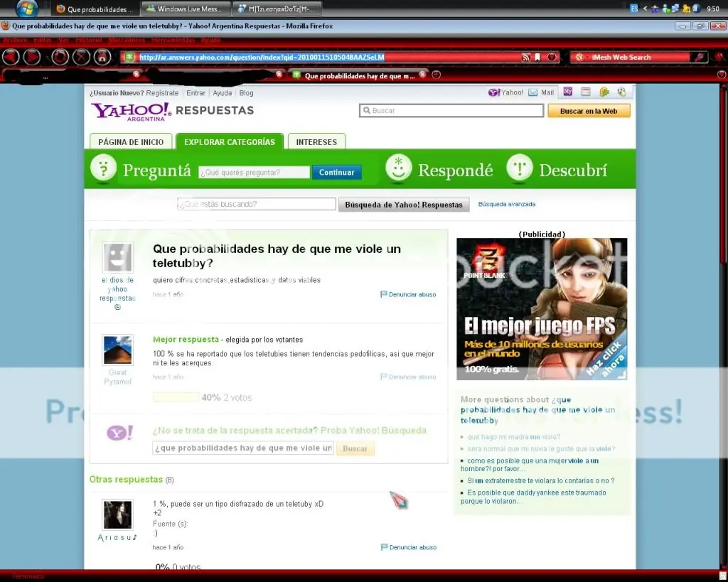Open the Historial menu

pyautogui.click(x=89, y=40)
